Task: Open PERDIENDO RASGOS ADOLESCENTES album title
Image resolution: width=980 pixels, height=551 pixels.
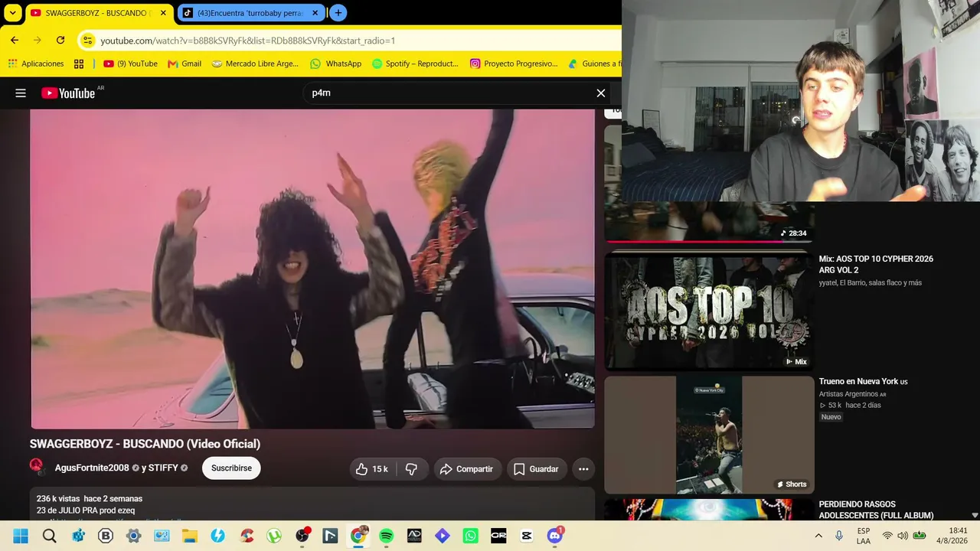Action: click(876, 510)
